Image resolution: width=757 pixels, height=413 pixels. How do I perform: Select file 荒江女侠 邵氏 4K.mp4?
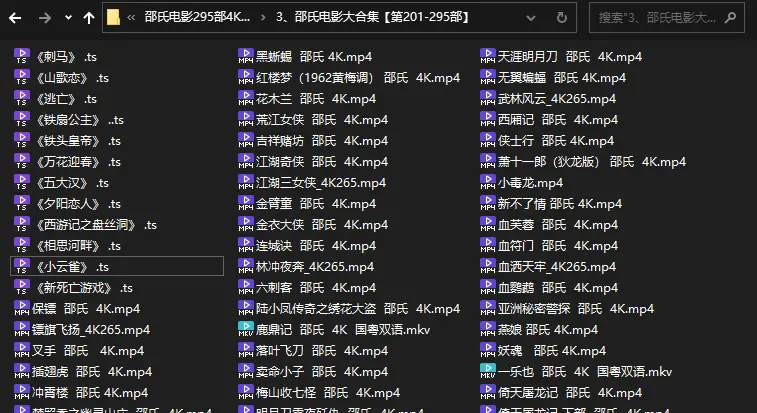322,120
